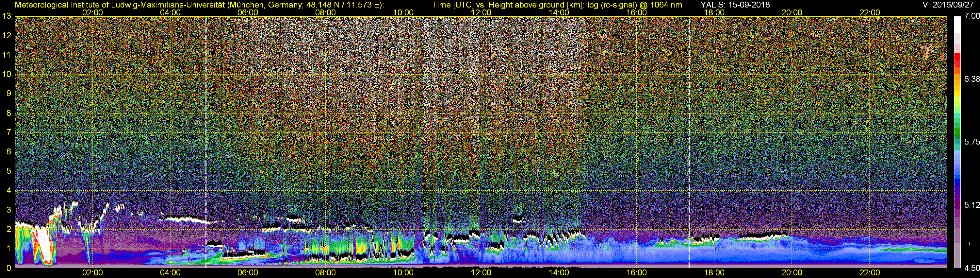Click the 12:00 label on bottom axis
980x278 pixels.
coord(481,273)
